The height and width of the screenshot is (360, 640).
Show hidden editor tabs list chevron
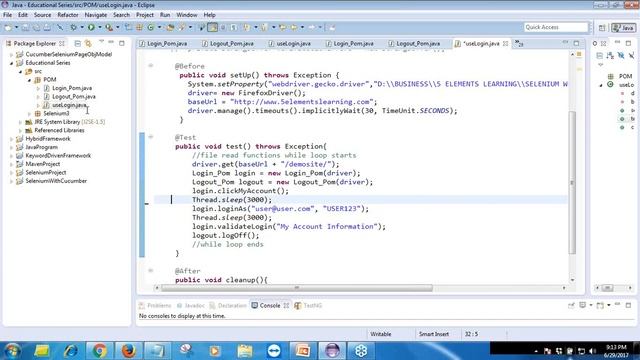point(519,43)
